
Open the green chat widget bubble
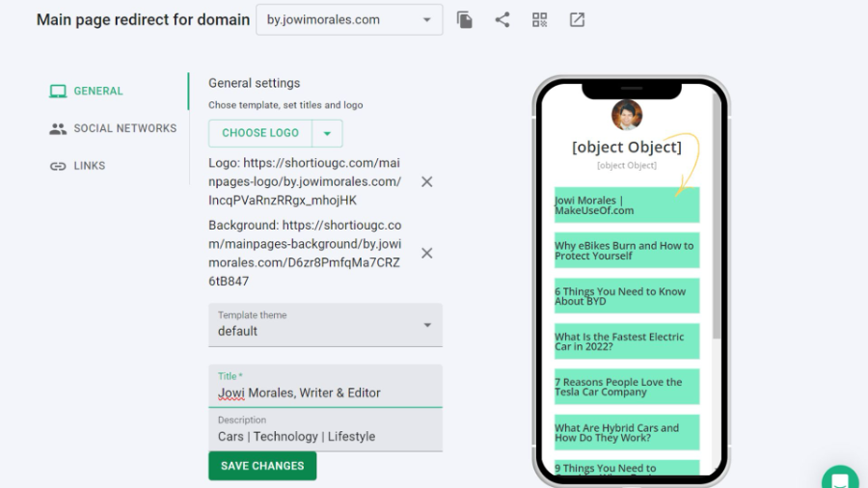tap(840, 478)
